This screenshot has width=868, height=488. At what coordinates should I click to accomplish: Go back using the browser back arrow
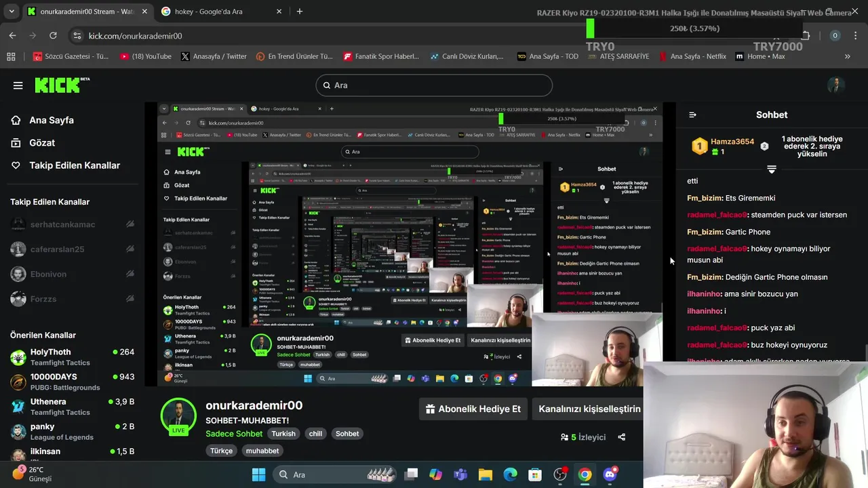12,35
